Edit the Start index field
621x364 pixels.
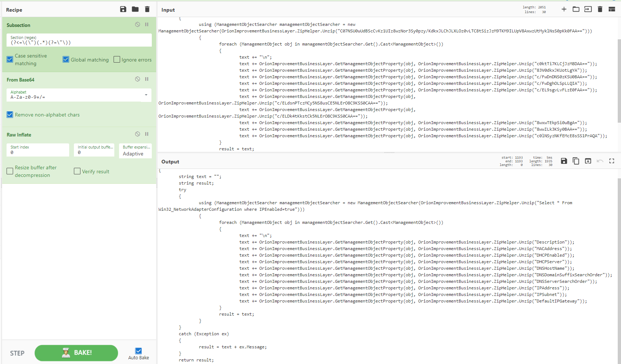[38, 150]
